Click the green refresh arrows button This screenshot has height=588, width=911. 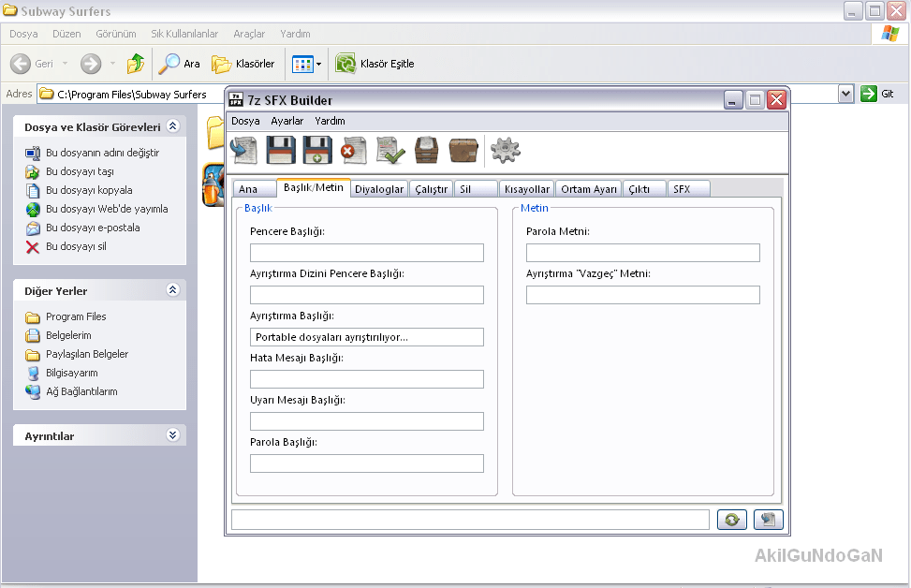pos(732,520)
